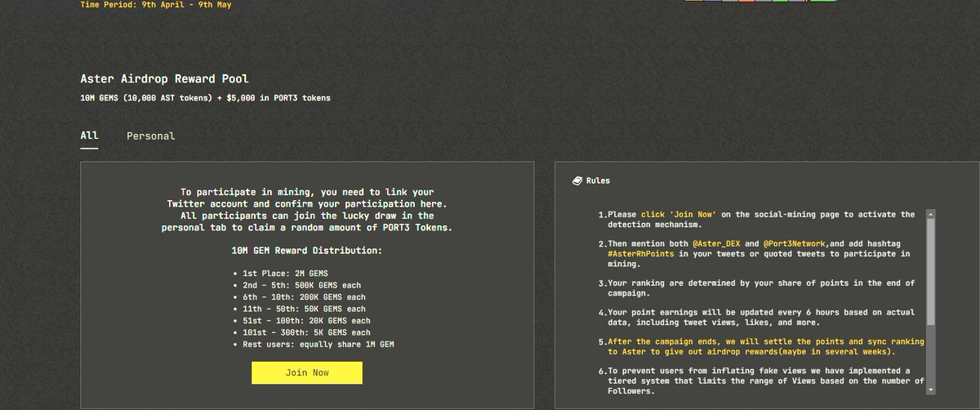This screenshot has height=410, width=980.
Task: Click the Rules scrollbar down arrow
Action: coord(931,390)
